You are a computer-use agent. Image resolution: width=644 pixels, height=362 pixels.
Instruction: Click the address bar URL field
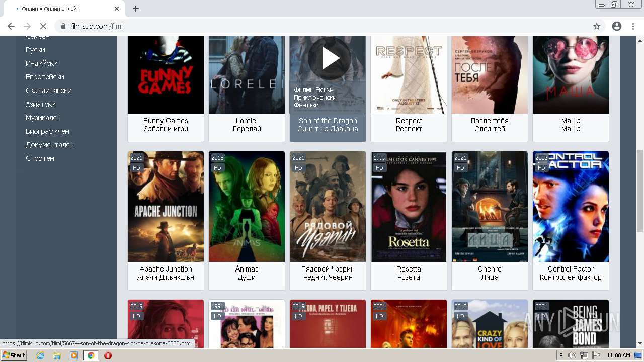click(322, 26)
